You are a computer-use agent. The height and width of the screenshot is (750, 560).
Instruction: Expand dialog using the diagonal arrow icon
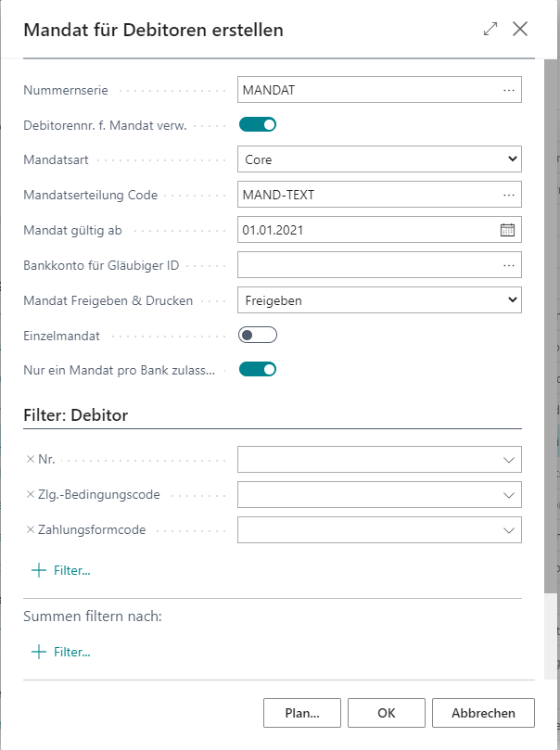point(490,29)
